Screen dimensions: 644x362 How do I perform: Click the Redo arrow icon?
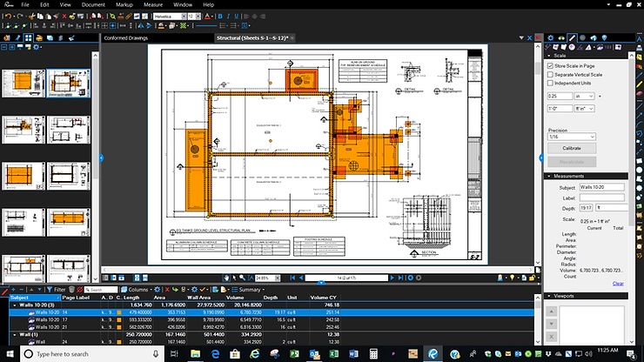point(20,17)
